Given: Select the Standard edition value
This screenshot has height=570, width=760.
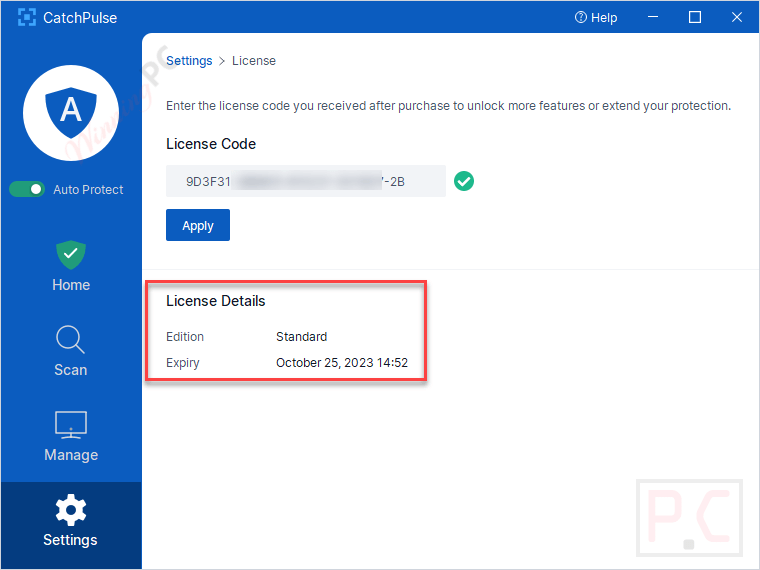Looking at the screenshot, I should point(301,336).
